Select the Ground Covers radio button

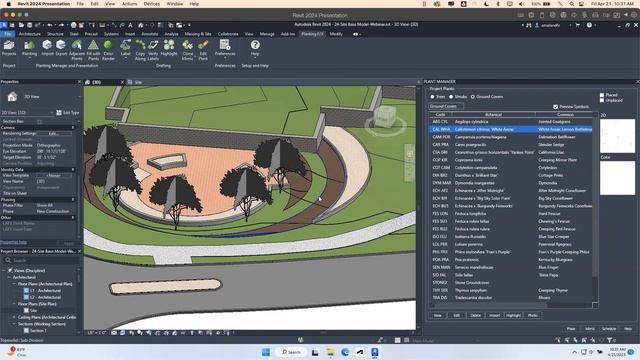(473, 97)
